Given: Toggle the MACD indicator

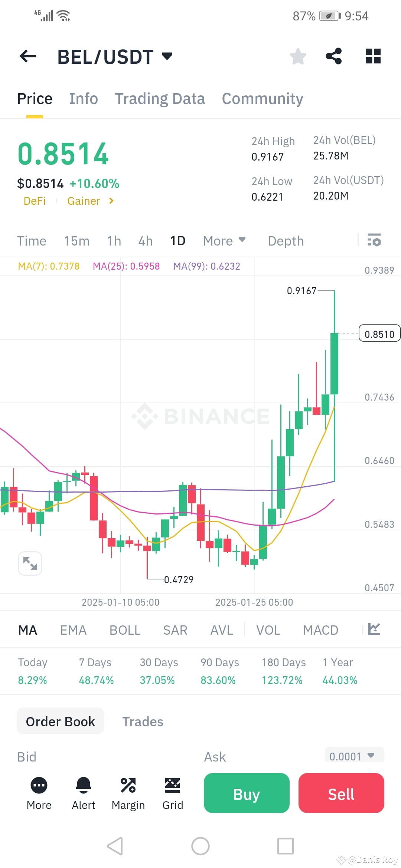Looking at the screenshot, I should [320, 629].
